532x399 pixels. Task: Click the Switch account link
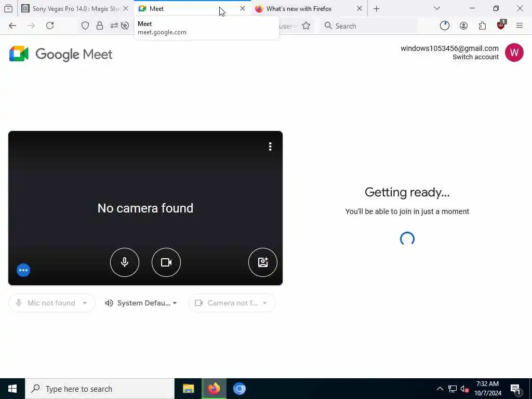[475, 57]
